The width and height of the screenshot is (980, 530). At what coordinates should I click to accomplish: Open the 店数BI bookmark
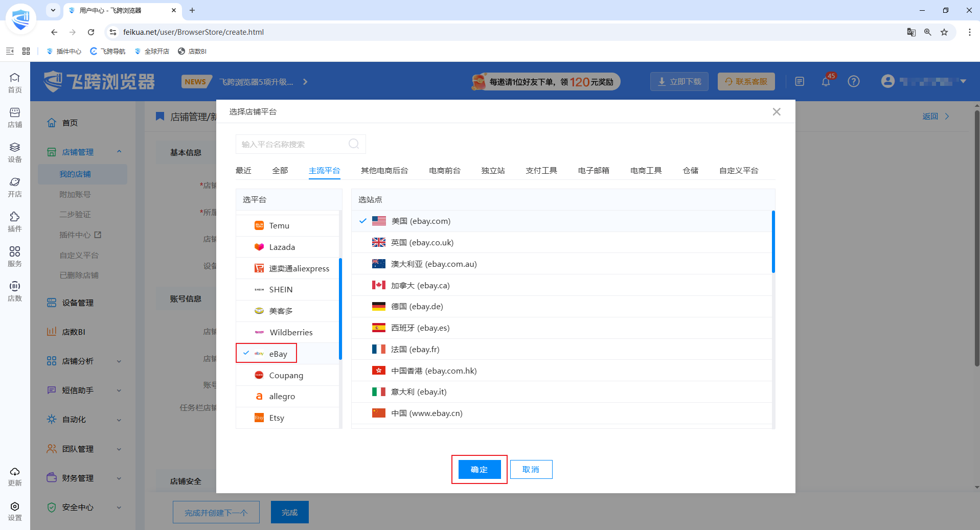tap(192, 51)
